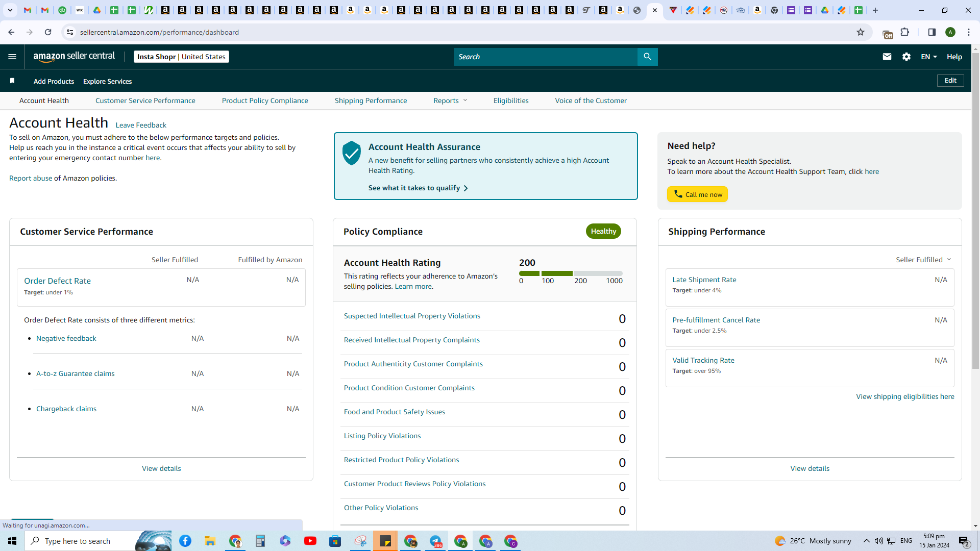Select the Account Health tab
The image size is (980, 551).
44,101
